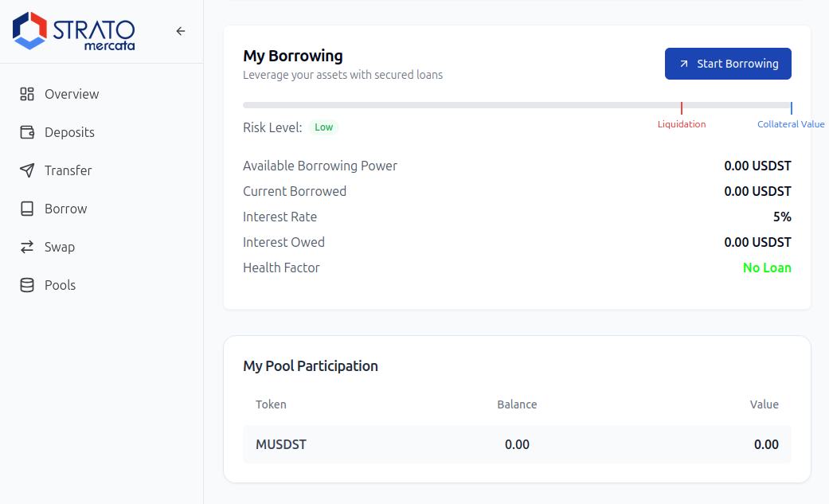Image resolution: width=829 pixels, height=504 pixels.
Task: Expand the My Borrowing section header
Action: tap(293, 56)
